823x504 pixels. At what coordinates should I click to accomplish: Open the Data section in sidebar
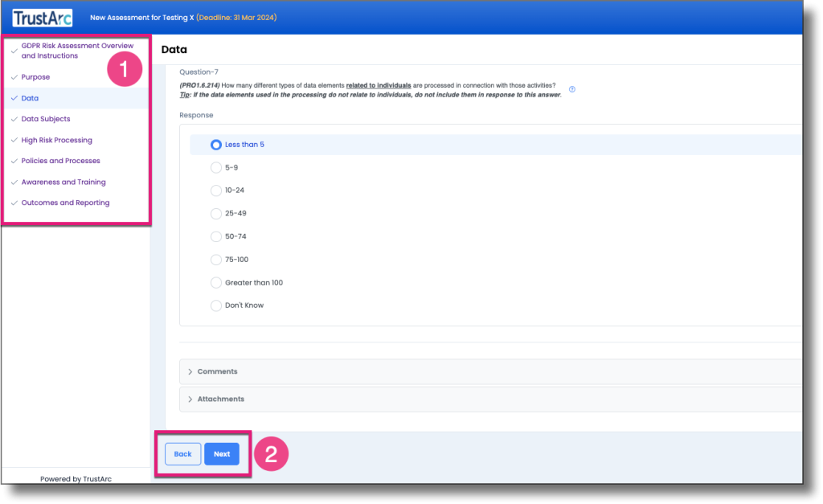tap(30, 98)
